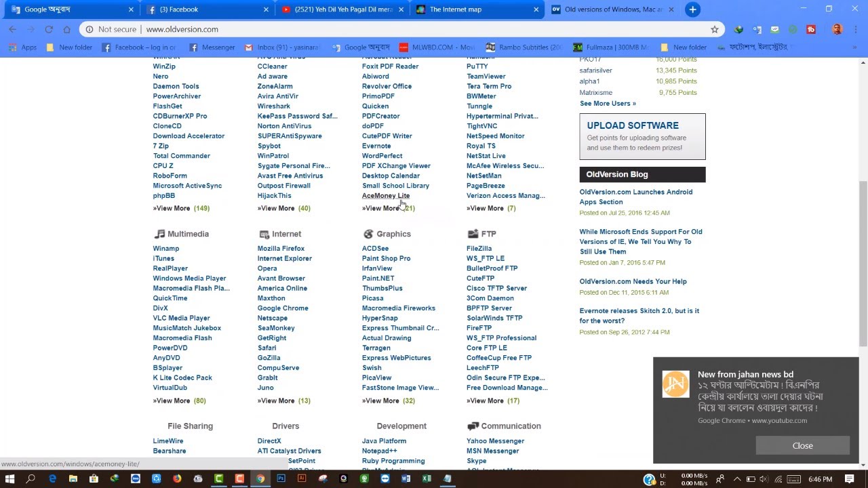This screenshot has width=868, height=488.
Task: Close The Internet map tab
Action: tap(536, 9)
